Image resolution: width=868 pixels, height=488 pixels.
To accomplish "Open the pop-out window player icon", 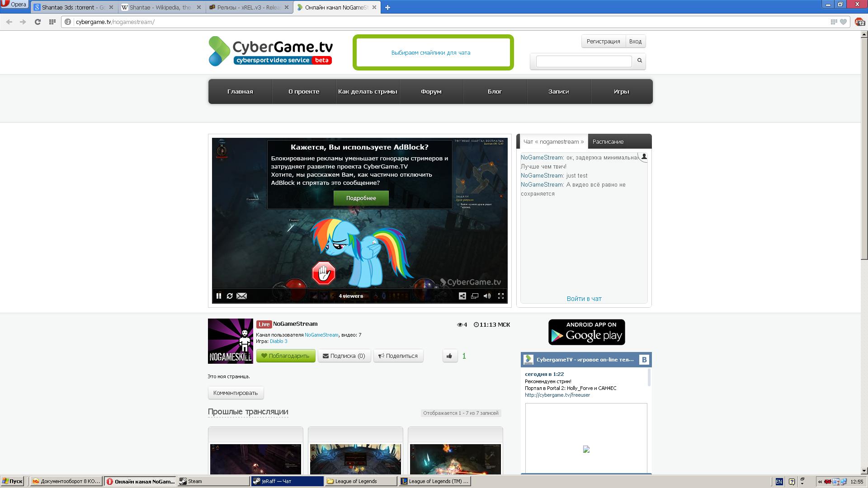I will 475,296.
